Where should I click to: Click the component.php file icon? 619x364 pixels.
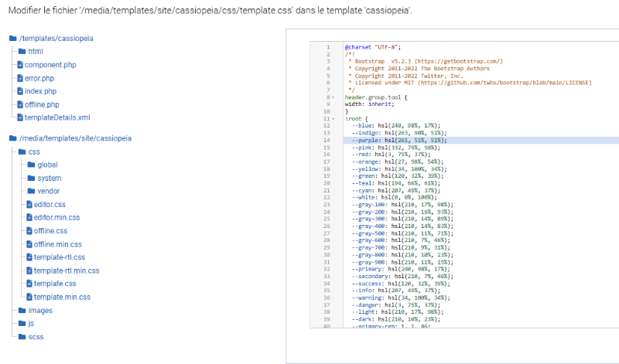click(20, 65)
